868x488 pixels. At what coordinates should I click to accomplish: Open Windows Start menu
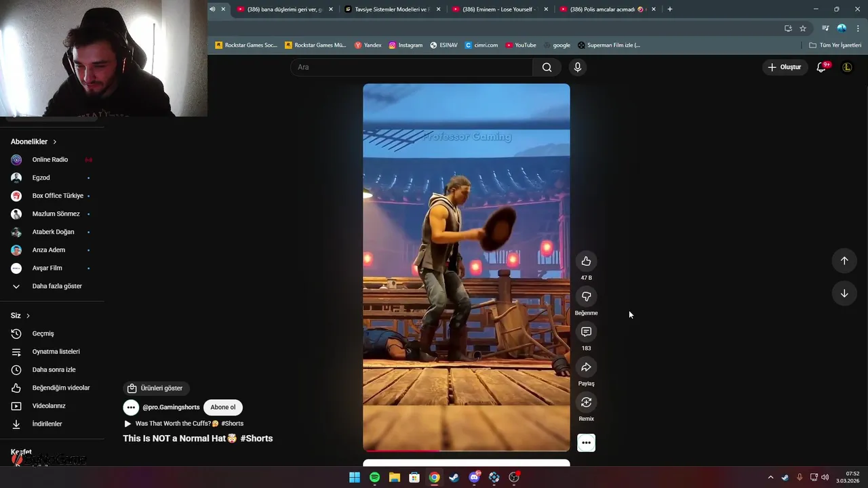pos(355,477)
